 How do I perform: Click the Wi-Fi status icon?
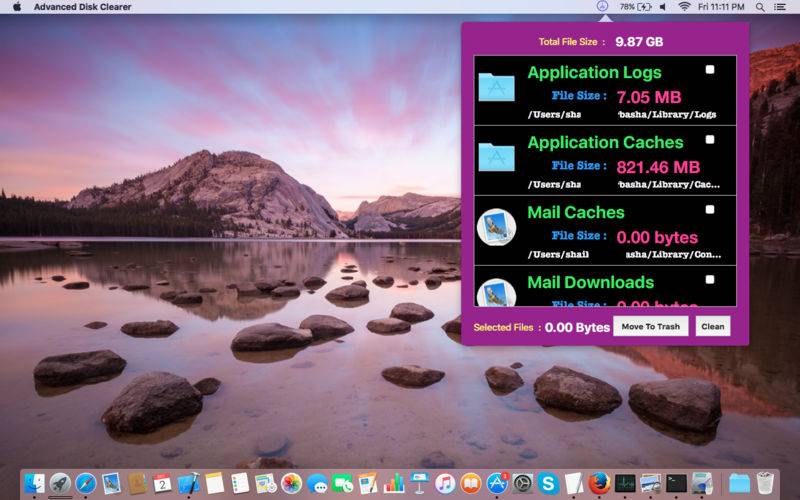click(684, 7)
